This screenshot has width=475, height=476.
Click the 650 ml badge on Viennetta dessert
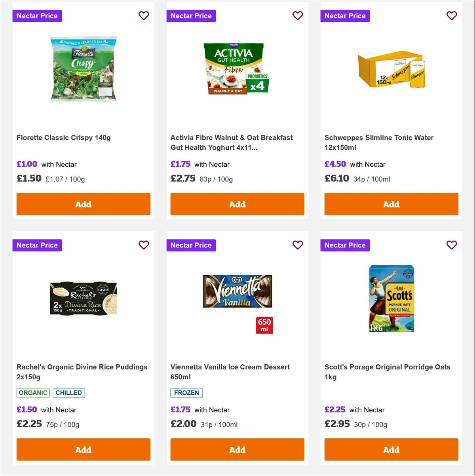point(264,324)
